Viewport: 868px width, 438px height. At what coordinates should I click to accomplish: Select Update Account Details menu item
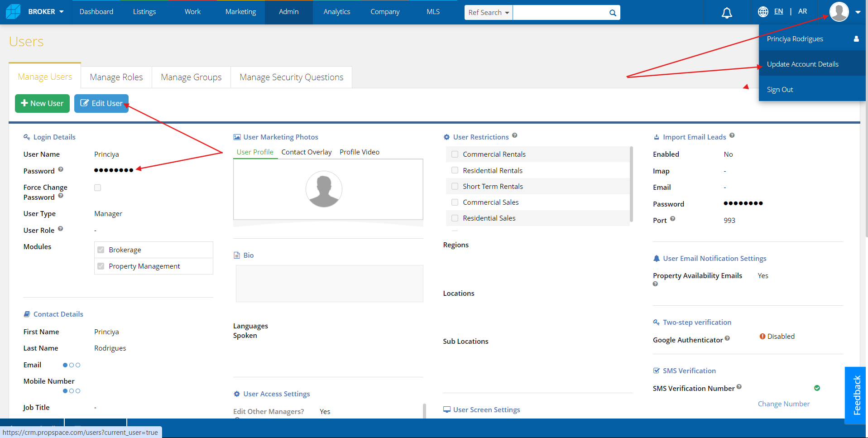click(x=803, y=64)
